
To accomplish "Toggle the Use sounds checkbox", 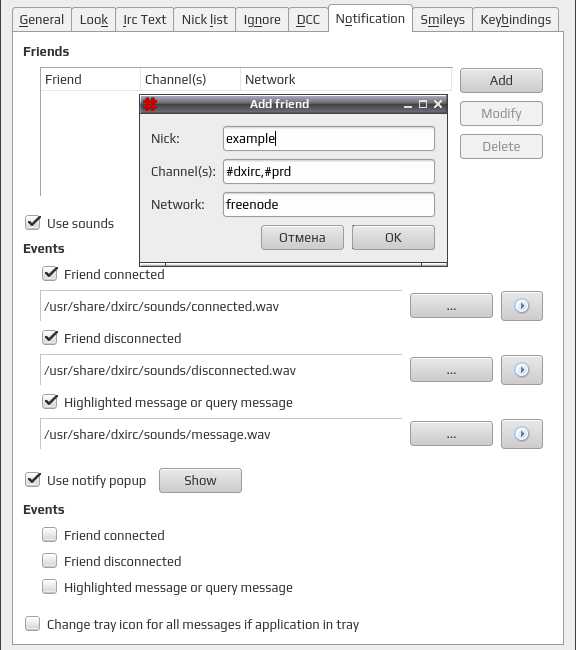I will [x=33, y=223].
